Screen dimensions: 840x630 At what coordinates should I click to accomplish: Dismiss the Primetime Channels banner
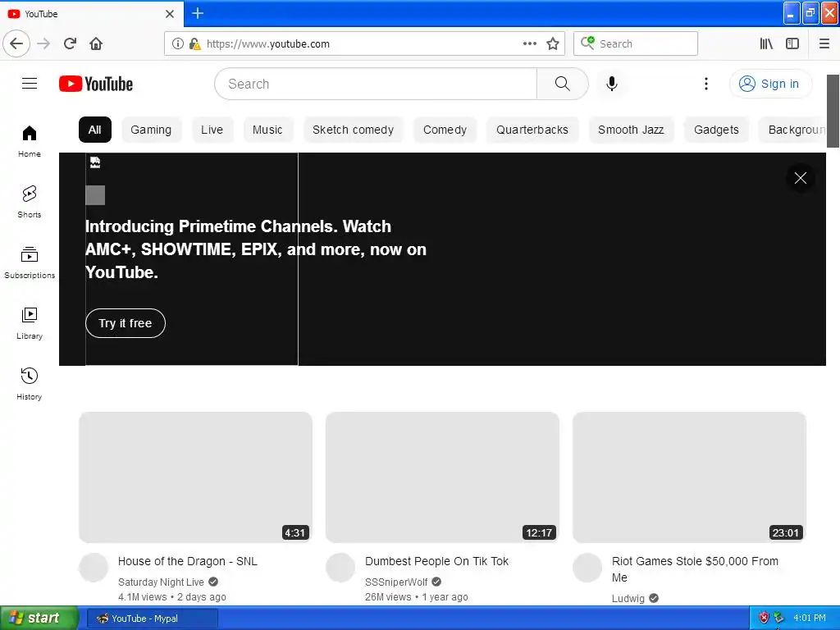pyautogui.click(x=801, y=178)
